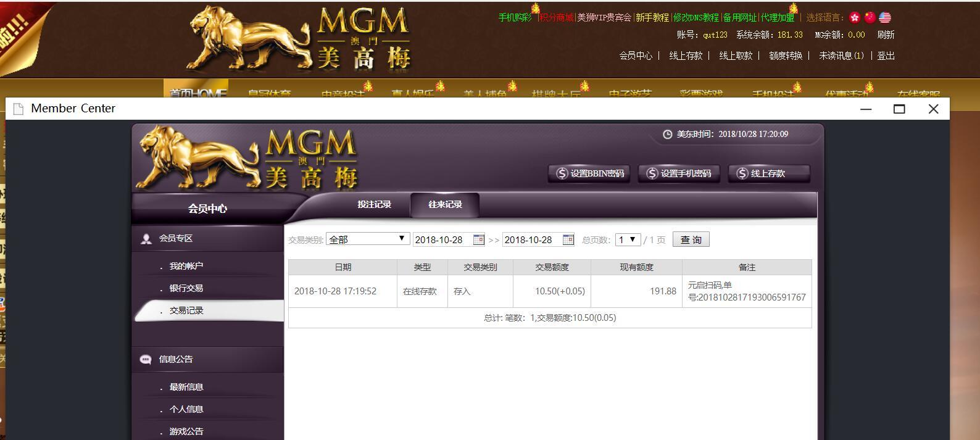Open the 积分商城 top link
The image size is (980, 440).
[556, 17]
